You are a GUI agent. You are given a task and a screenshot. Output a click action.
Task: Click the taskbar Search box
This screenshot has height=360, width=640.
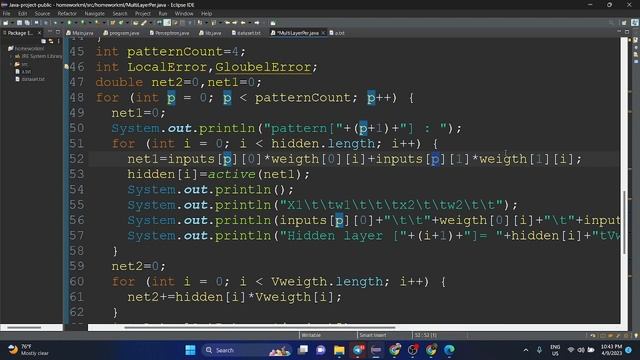click(247, 350)
